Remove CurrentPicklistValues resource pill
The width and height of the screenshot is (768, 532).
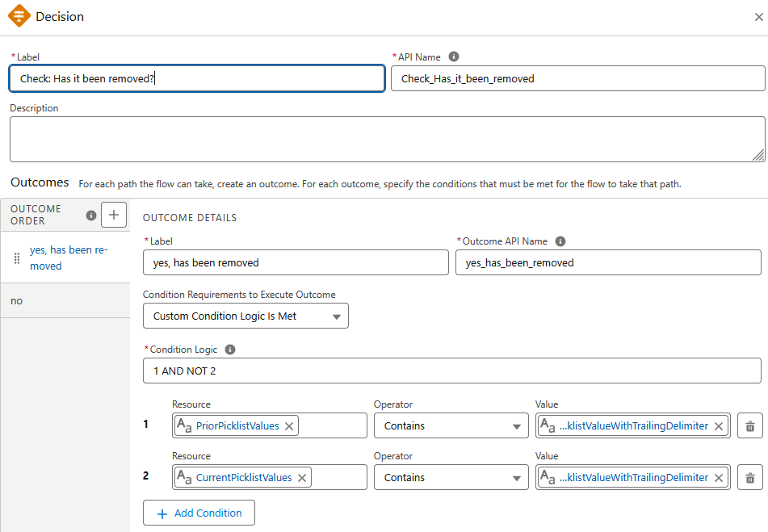[302, 478]
